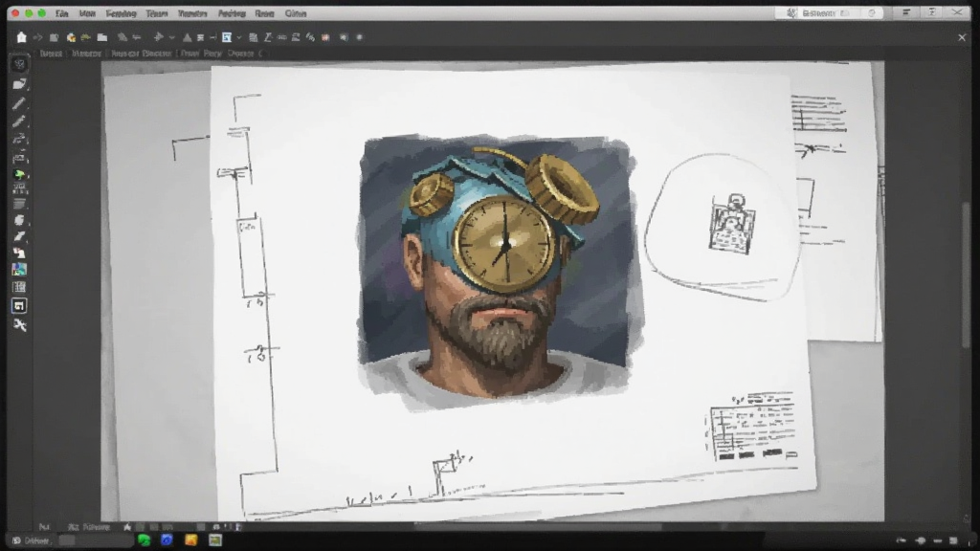Click the small sketch inside the drawn circle
The image size is (980, 551).
(x=732, y=224)
